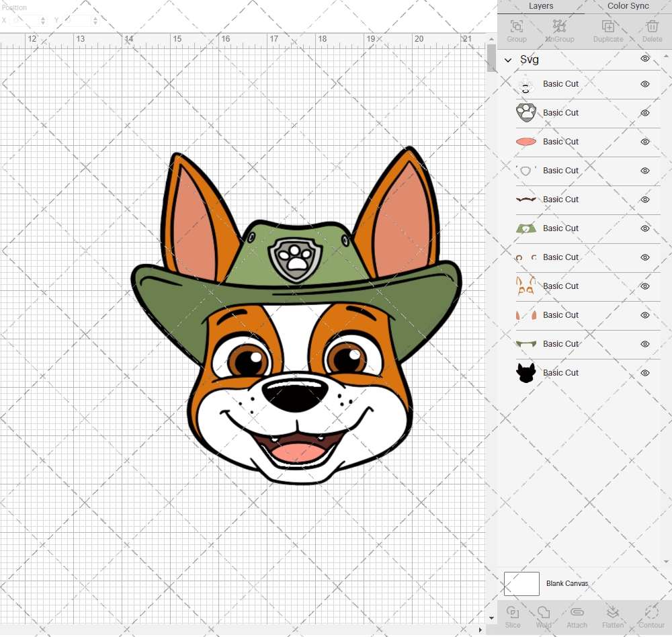The height and width of the screenshot is (637, 672).
Task: Click the Y position stepper arrows
Action: coord(95,21)
